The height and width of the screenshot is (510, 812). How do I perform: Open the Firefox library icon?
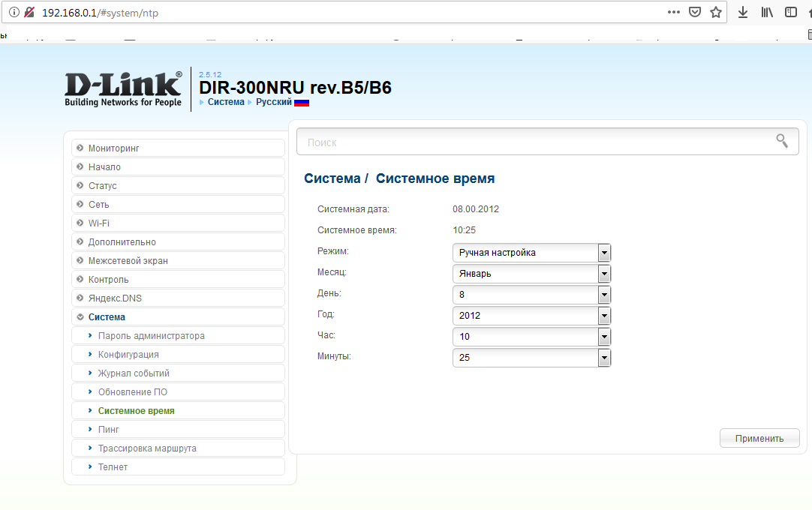point(767,12)
